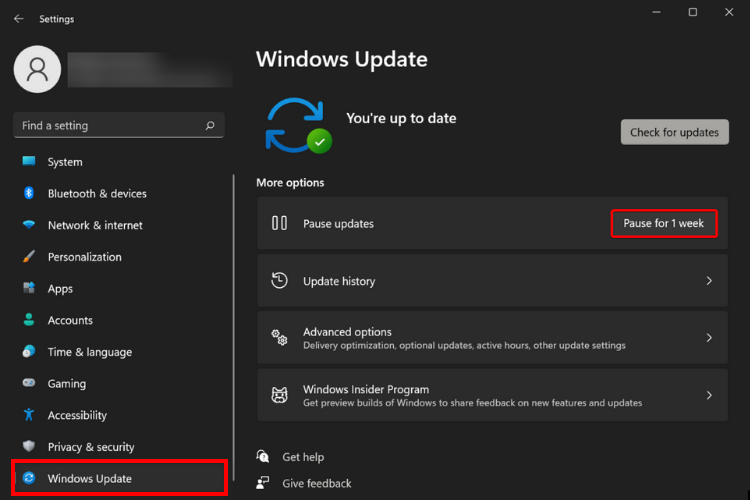Viewport: 750px width, 500px height.
Task: Select Windows Update label in sidebar
Action: point(89,478)
